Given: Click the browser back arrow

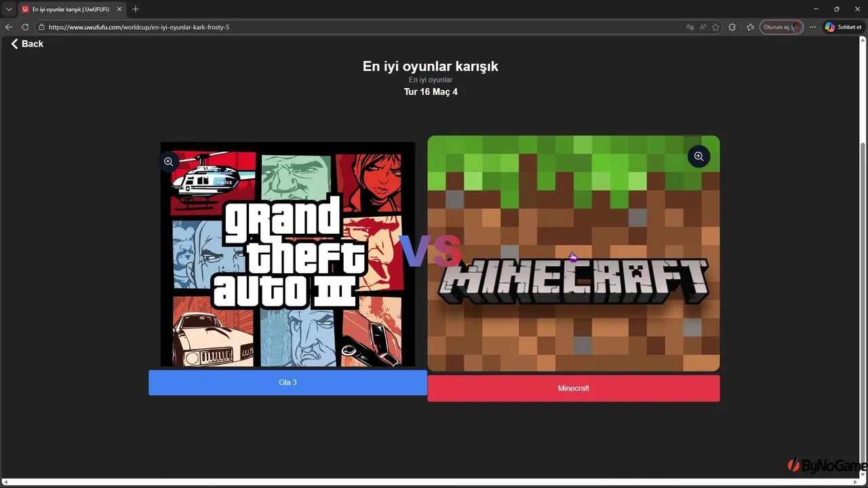Looking at the screenshot, I should click(x=9, y=27).
